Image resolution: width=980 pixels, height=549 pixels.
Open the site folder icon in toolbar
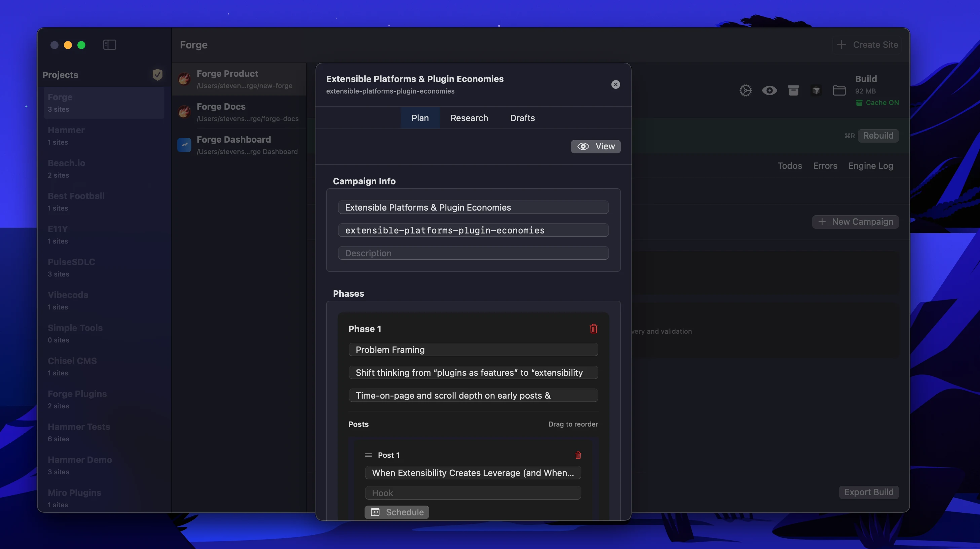839,90
